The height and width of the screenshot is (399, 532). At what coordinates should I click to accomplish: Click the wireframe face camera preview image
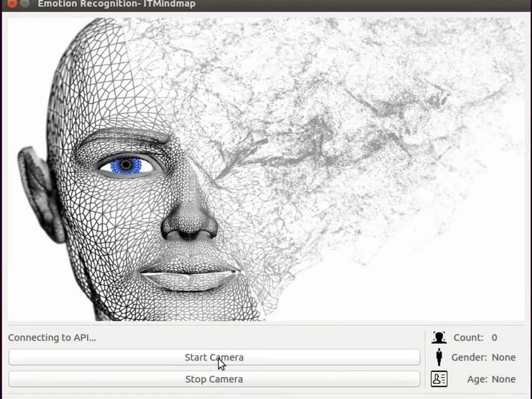[x=266, y=169]
